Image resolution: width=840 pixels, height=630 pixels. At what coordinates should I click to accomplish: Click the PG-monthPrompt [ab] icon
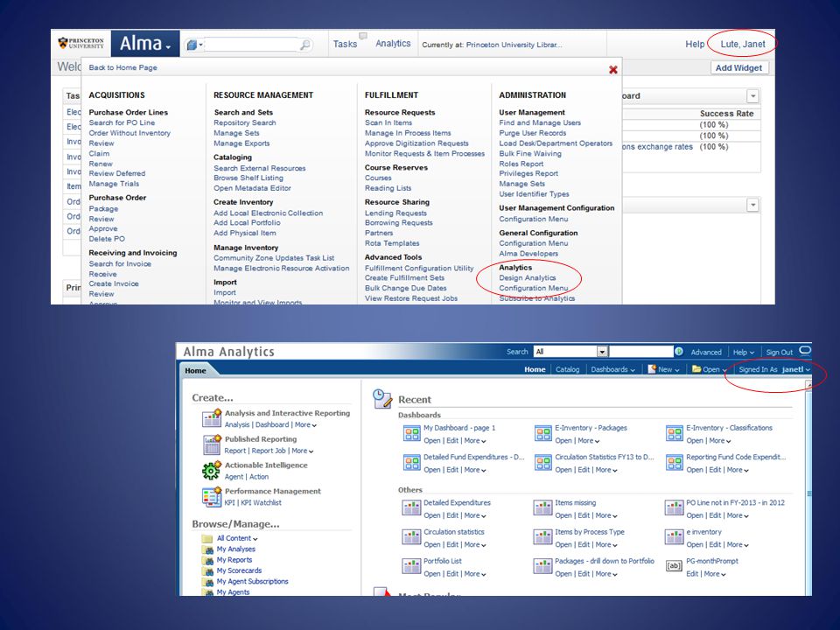click(x=674, y=566)
